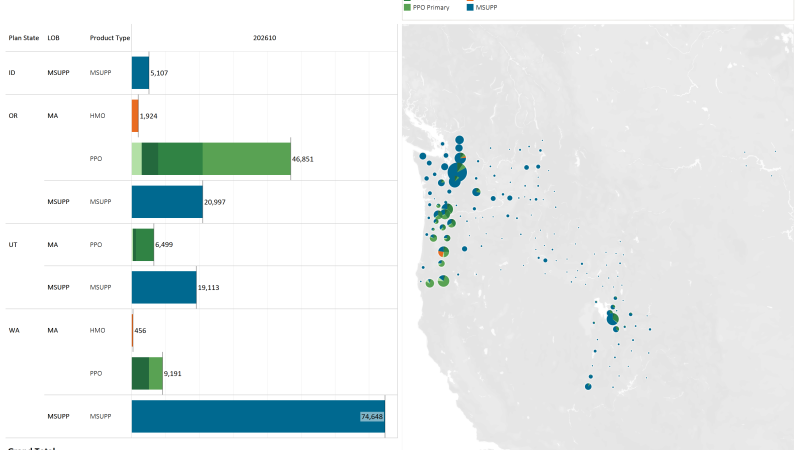Screen dimensions: 800x450
Task: Click the PPO product type in UT section
Action: pos(96,245)
